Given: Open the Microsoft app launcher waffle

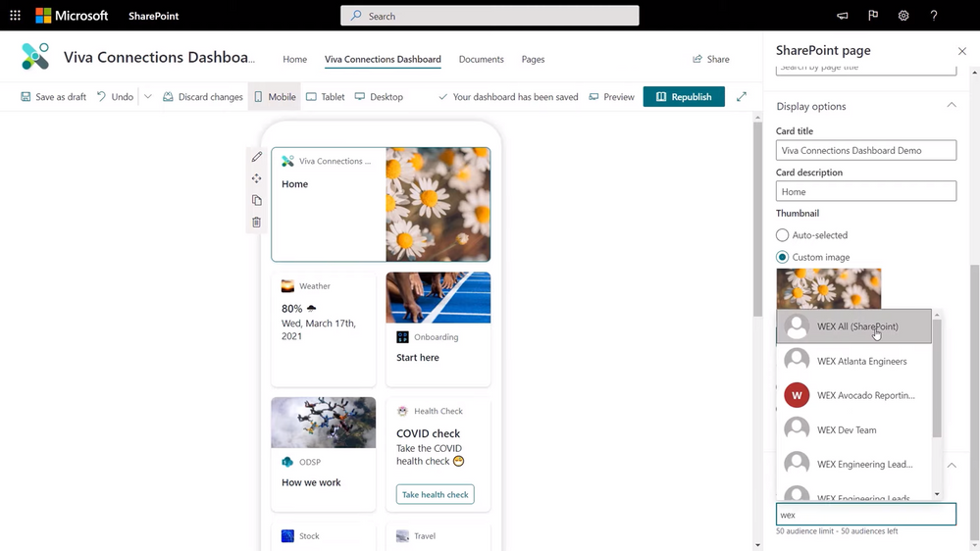Looking at the screenshot, I should pos(15,16).
